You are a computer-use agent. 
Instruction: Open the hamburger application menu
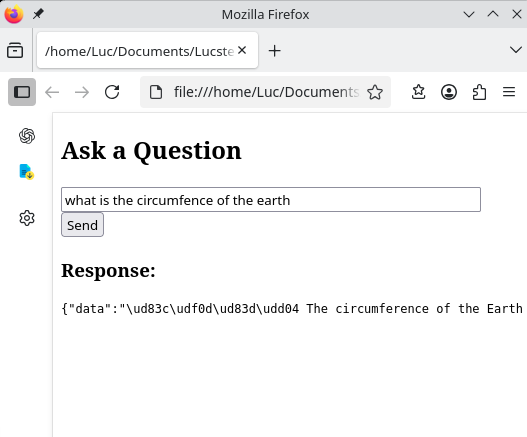pos(509,92)
